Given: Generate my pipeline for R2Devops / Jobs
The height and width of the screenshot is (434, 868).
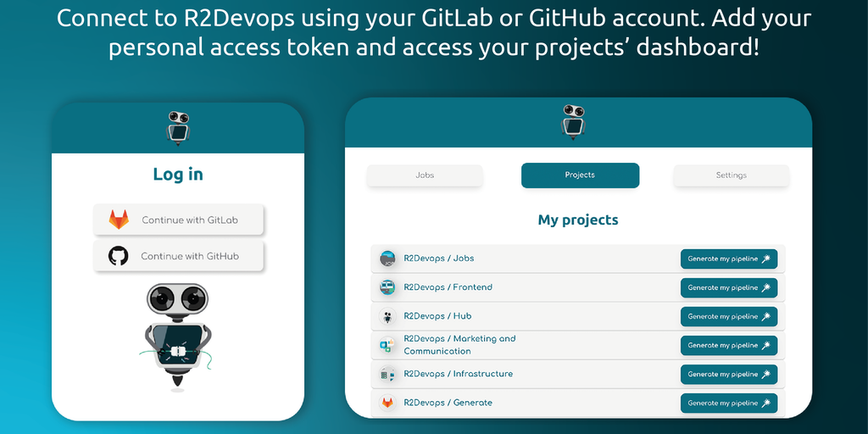Looking at the screenshot, I should click(x=729, y=259).
